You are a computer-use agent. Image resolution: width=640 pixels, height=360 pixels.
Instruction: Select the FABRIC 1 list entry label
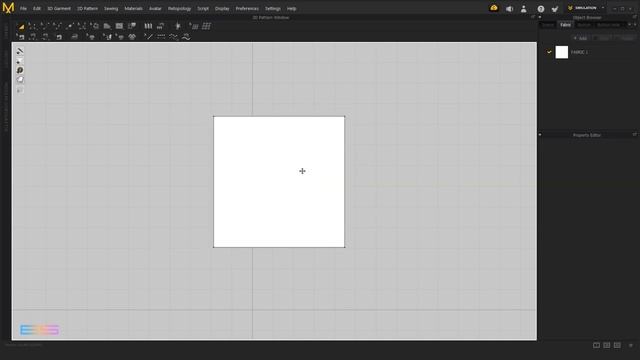click(x=580, y=52)
